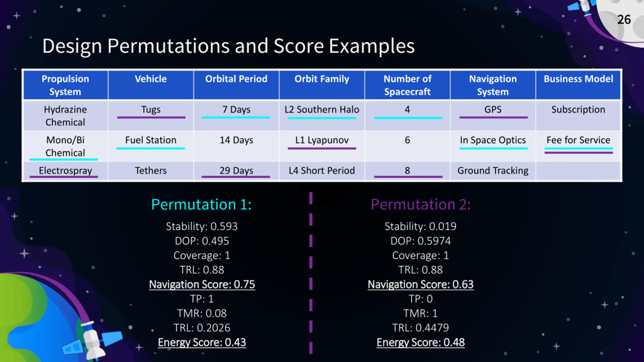Image resolution: width=644 pixels, height=362 pixels.
Task: Click the 'L1 Lyapunov' cell
Action: pyautogui.click(x=322, y=146)
